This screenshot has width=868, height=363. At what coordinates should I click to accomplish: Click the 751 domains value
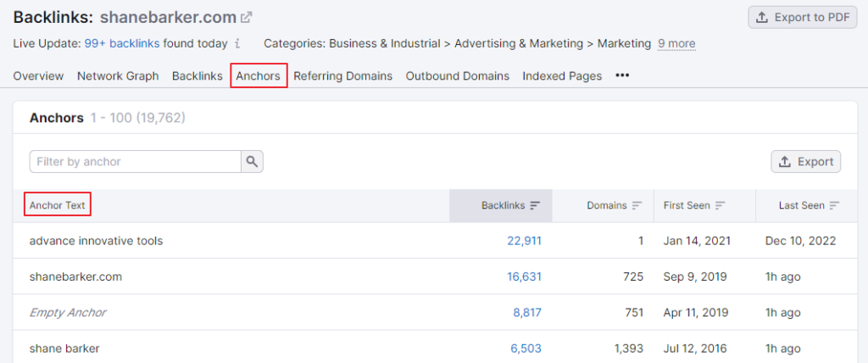tap(634, 313)
